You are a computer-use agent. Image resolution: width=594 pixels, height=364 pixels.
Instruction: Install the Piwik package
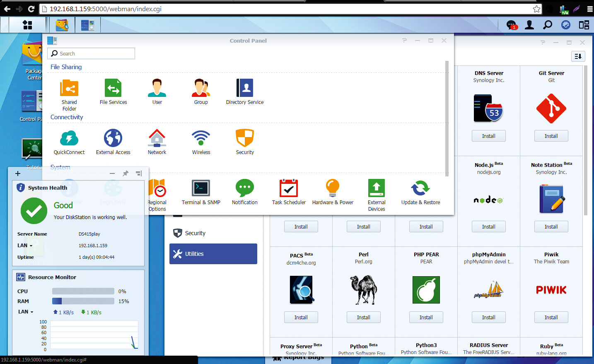coord(551,317)
